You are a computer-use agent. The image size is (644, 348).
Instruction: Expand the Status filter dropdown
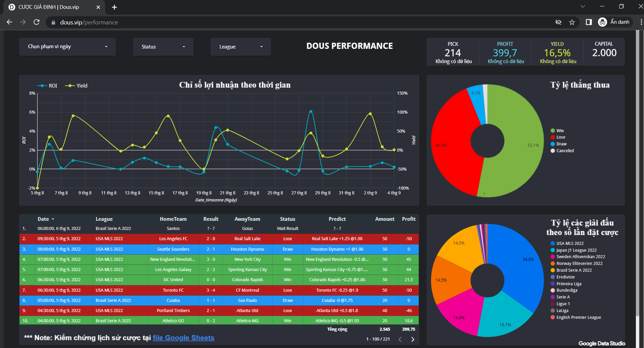point(163,47)
